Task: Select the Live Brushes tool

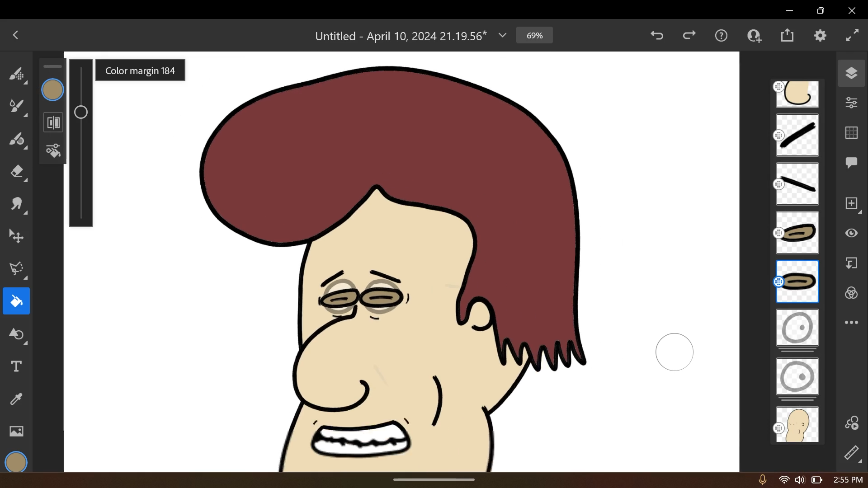Action: [x=17, y=106]
